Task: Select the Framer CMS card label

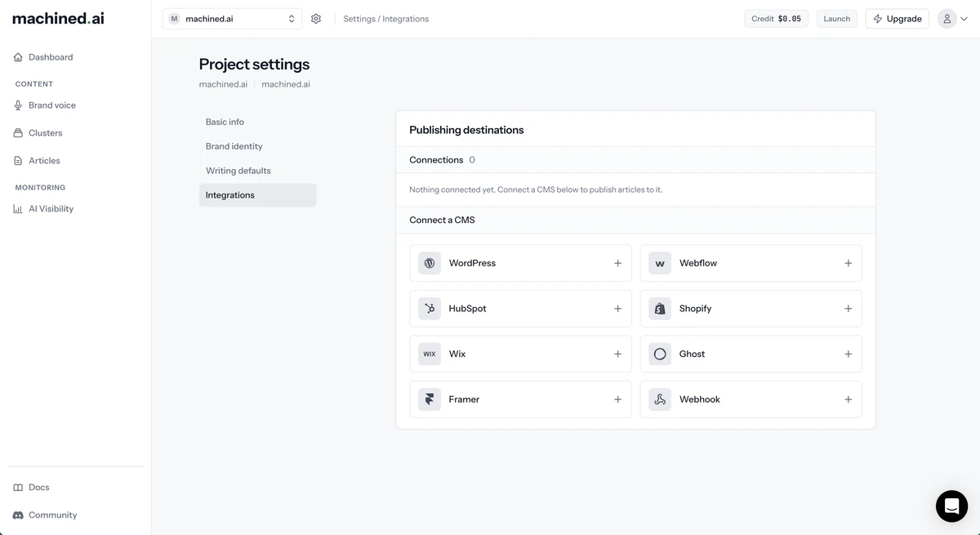Action: tap(464, 399)
